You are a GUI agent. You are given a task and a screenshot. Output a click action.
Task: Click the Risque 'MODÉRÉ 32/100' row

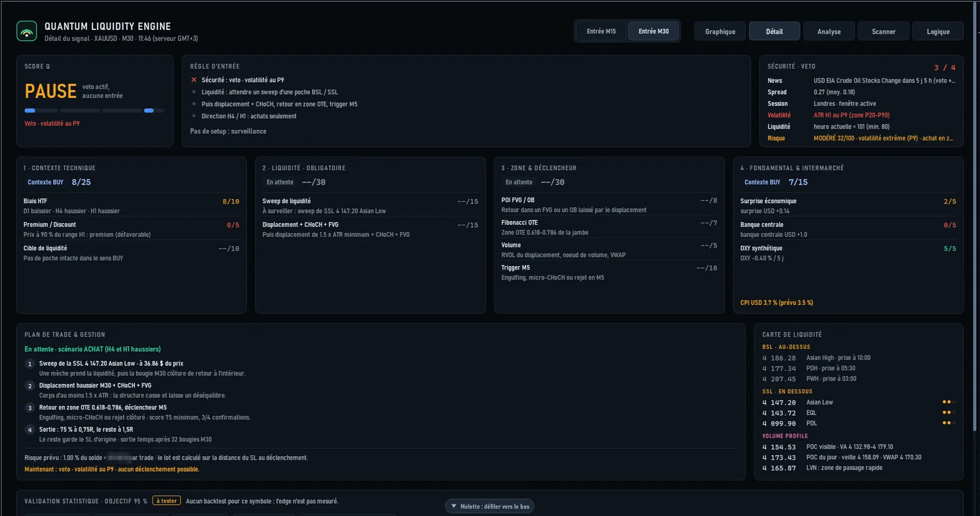pyautogui.click(x=861, y=138)
